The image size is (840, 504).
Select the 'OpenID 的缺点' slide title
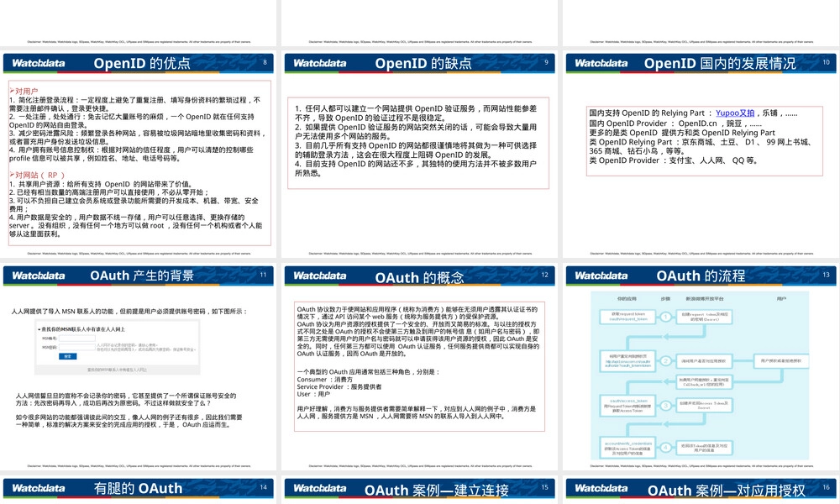coord(423,63)
